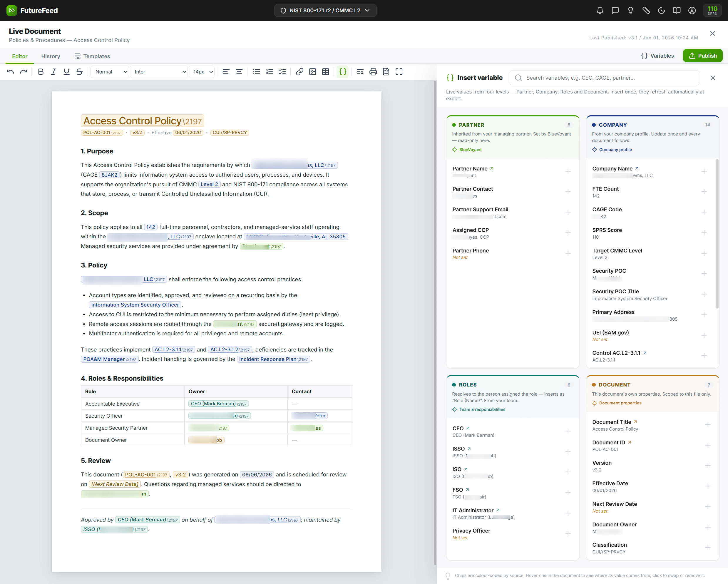Switch to the Templates tab
Screen dimensions: 728x584
tap(92, 56)
